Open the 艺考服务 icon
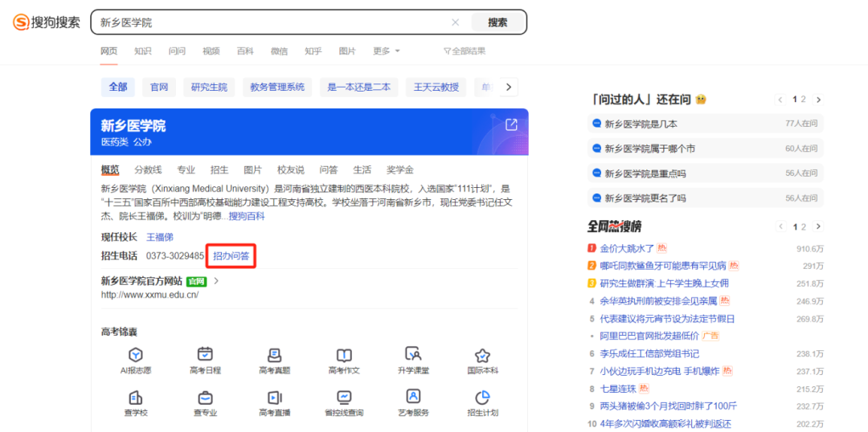 pyautogui.click(x=413, y=397)
